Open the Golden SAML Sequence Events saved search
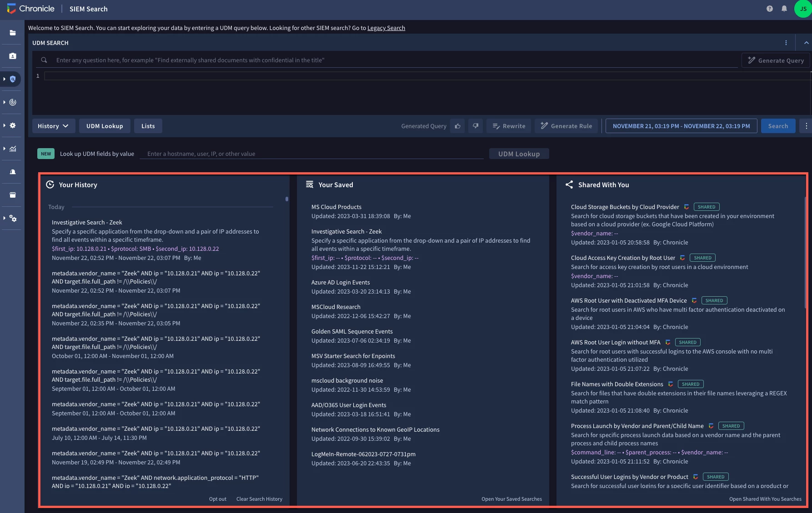 (x=352, y=331)
